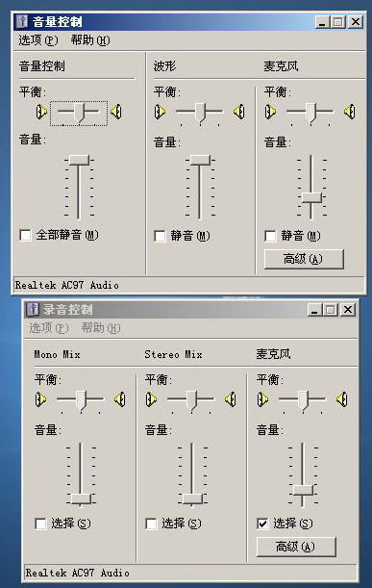372x588 pixels.
Task: Click the 波形 column label
Action: [x=164, y=66]
